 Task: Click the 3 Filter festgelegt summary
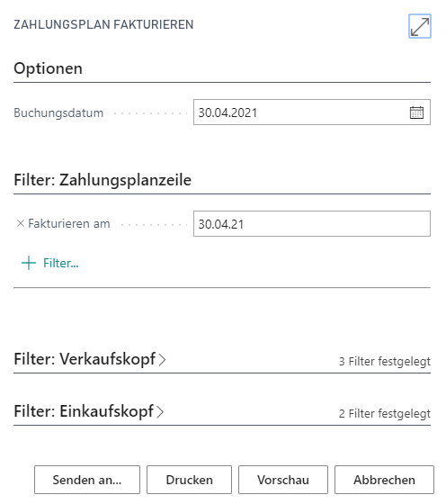pos(385,361)
